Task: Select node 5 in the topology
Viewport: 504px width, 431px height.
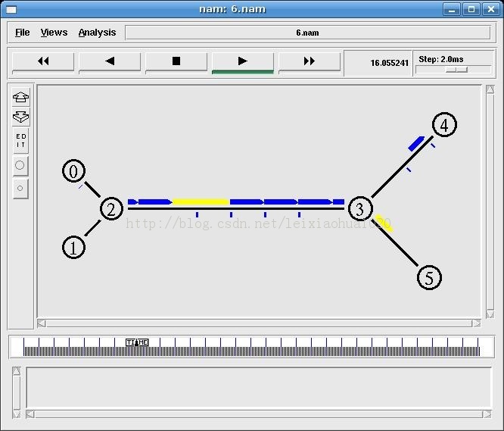Action: [x=429, y=277]
